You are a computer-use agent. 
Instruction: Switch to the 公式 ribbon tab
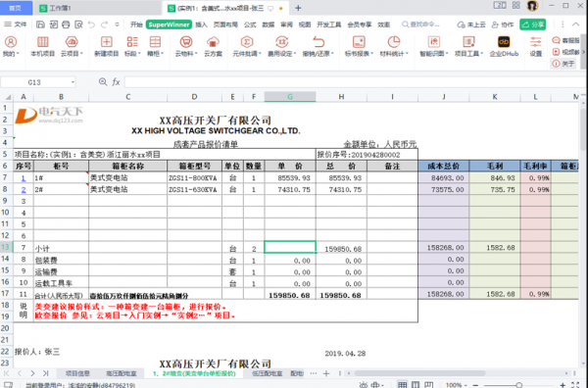(x=250, y=24)
